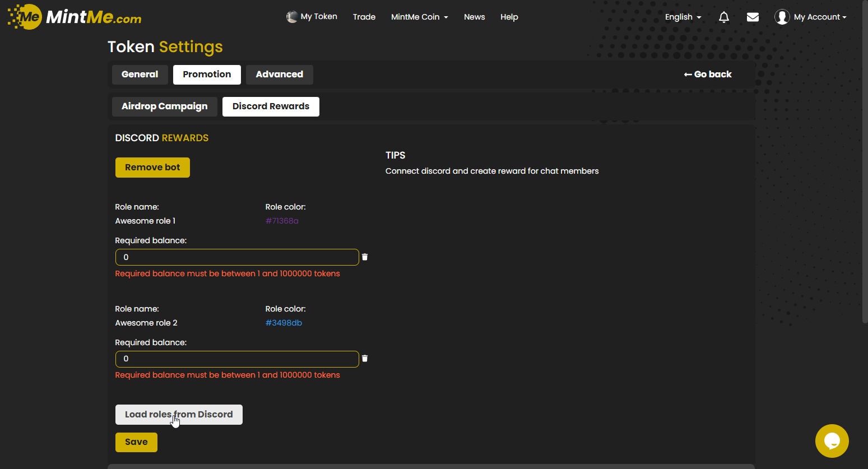Switch to the General tab
Image resolution: width=868 pixels, height=469 pixels.
(x=140, y=75)
